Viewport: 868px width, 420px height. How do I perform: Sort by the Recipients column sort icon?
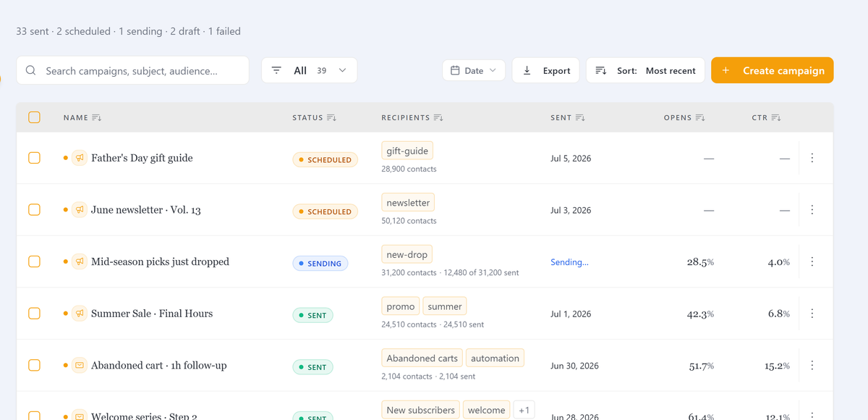438,118
